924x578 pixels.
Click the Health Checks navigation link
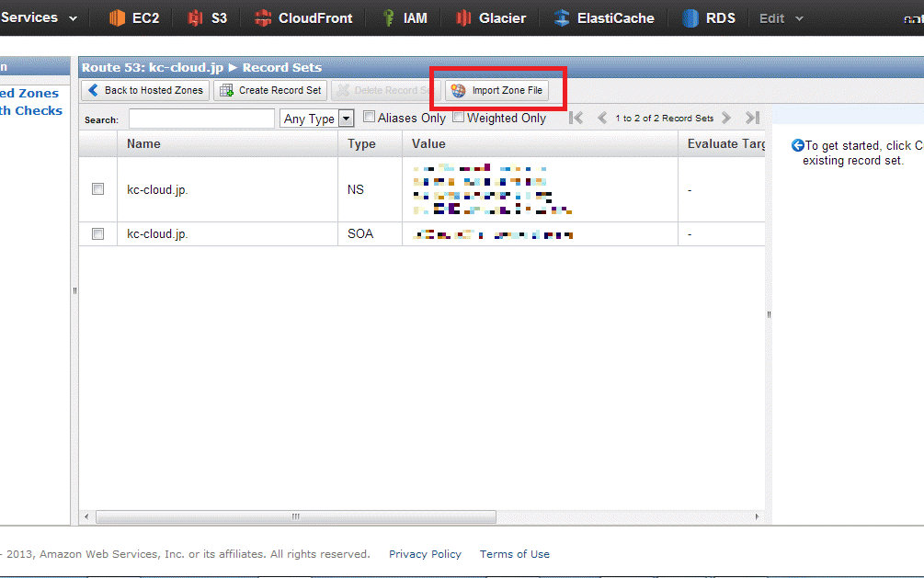click(x=31, y=111)
